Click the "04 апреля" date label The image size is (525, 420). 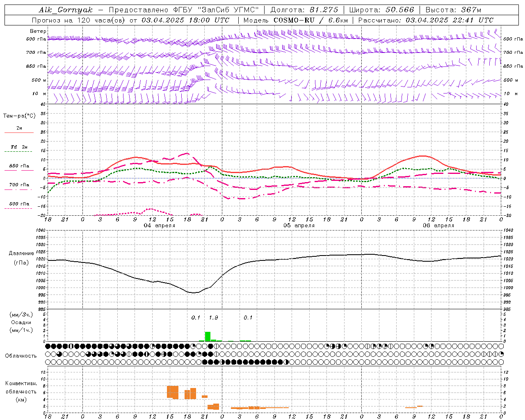coord(159,226)
